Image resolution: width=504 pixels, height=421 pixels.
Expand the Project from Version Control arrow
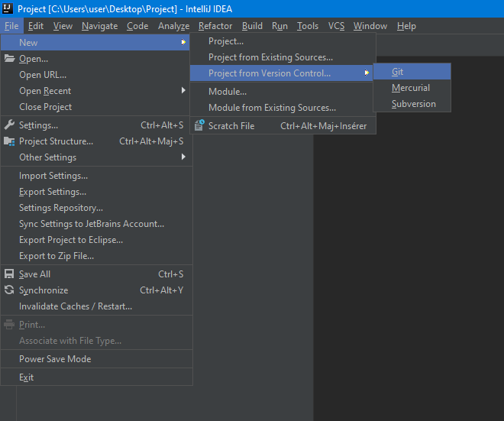click(367, 73)
